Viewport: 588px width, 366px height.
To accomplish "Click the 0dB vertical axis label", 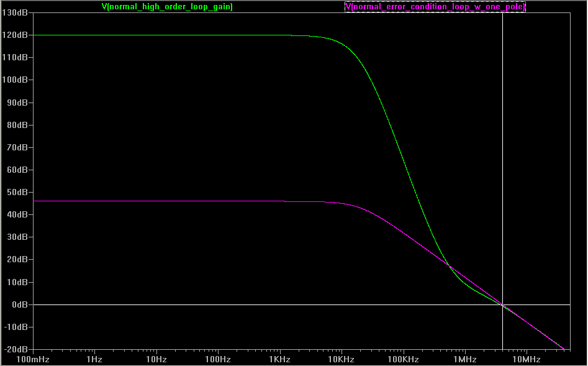I will [x=20, y=304].
